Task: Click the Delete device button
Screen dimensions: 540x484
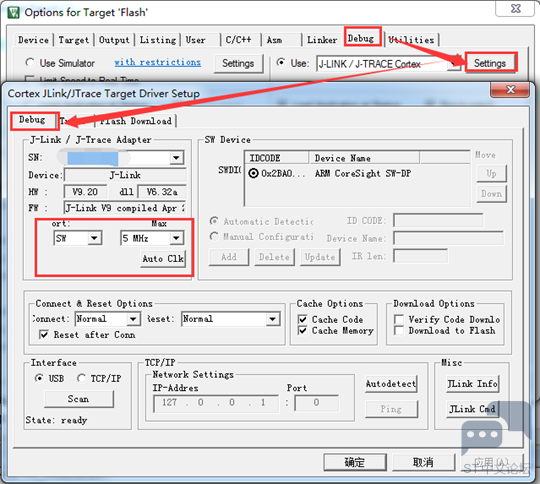Action: [274, 257]
